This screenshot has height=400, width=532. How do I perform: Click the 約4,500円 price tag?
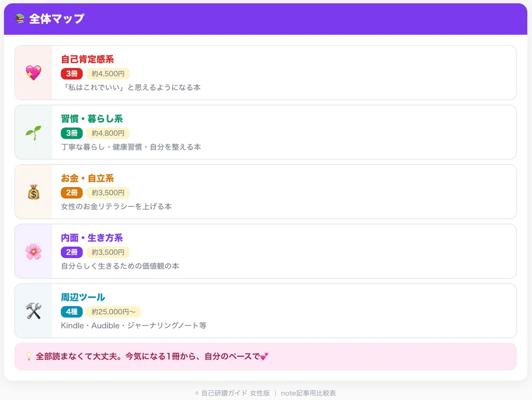point(108,74)
